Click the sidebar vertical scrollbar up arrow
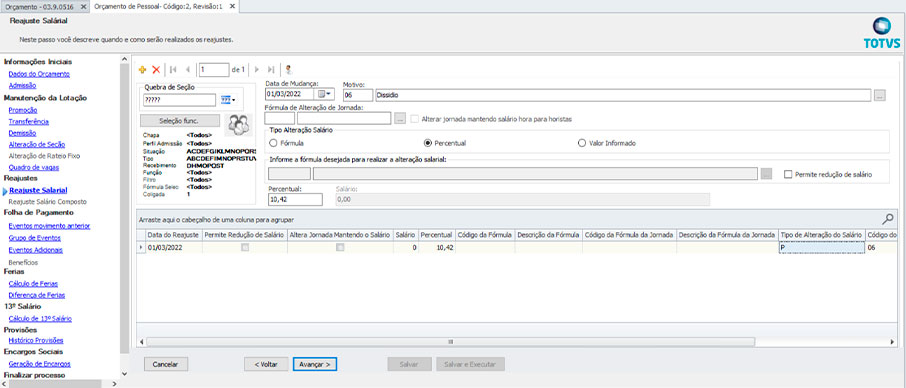This screenshot has height=388, width=906. click(125, 59)
